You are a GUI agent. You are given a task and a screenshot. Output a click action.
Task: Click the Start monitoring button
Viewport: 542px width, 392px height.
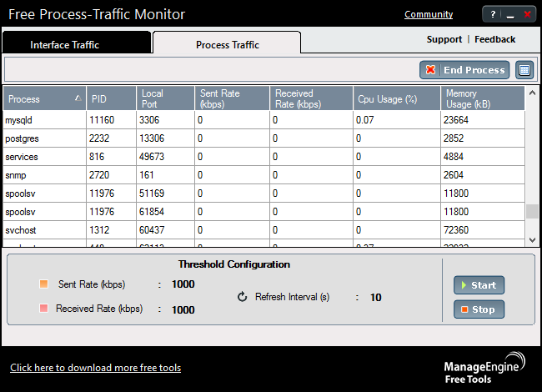[x=479, y=285]
